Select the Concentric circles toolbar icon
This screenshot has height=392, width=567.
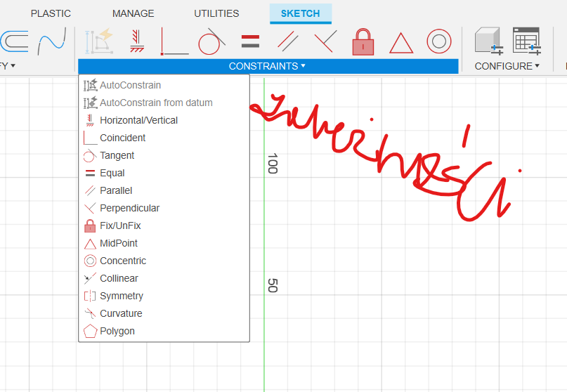(x=439, y=41)
